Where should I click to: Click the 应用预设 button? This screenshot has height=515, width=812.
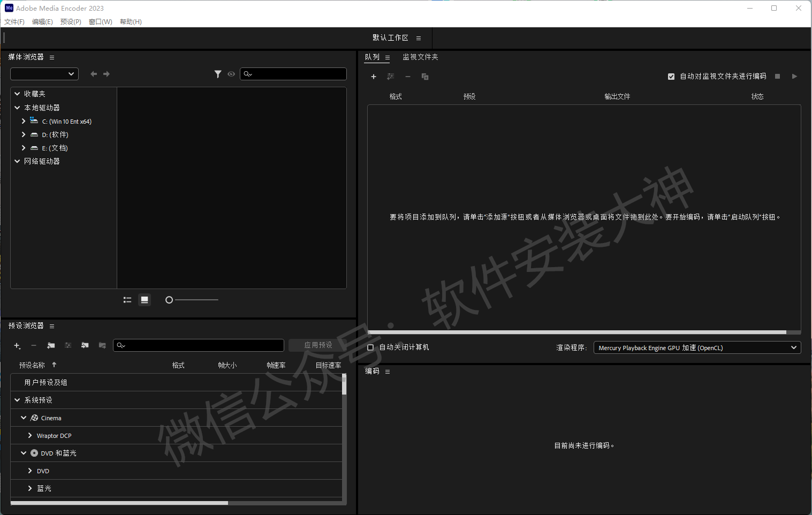click(318, 345)
